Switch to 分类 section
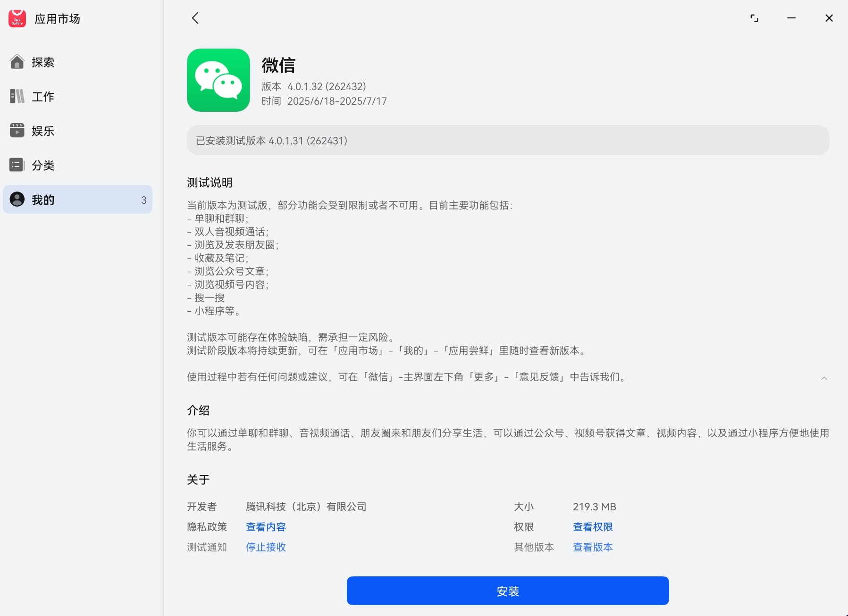The image size is (848, 616). pyautogui.click(x=43, y=166)
